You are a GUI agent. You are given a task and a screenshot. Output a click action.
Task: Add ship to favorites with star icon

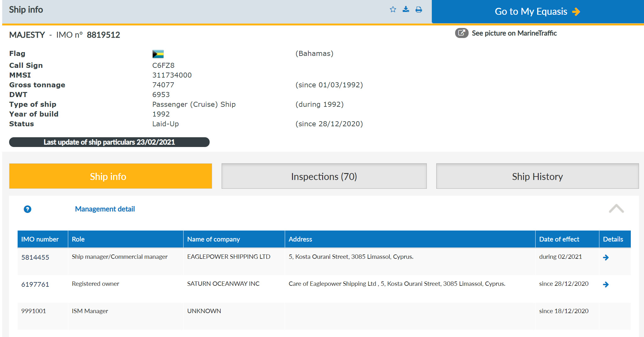[x=393, y=9]
